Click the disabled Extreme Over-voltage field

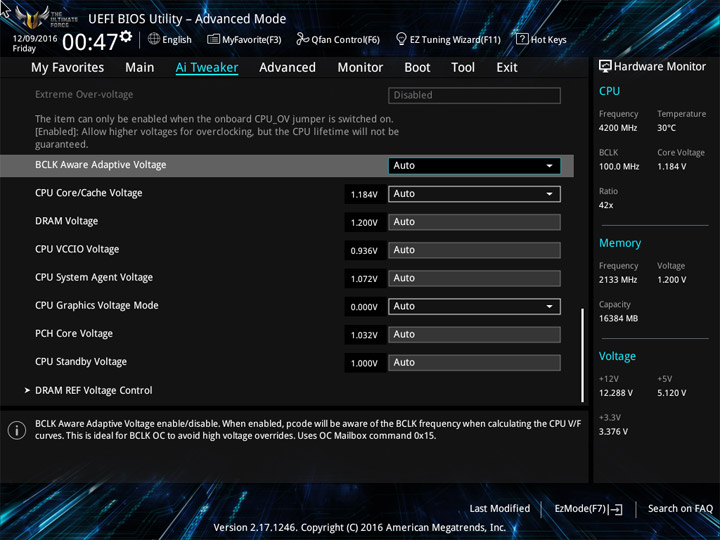coord(474,95)
